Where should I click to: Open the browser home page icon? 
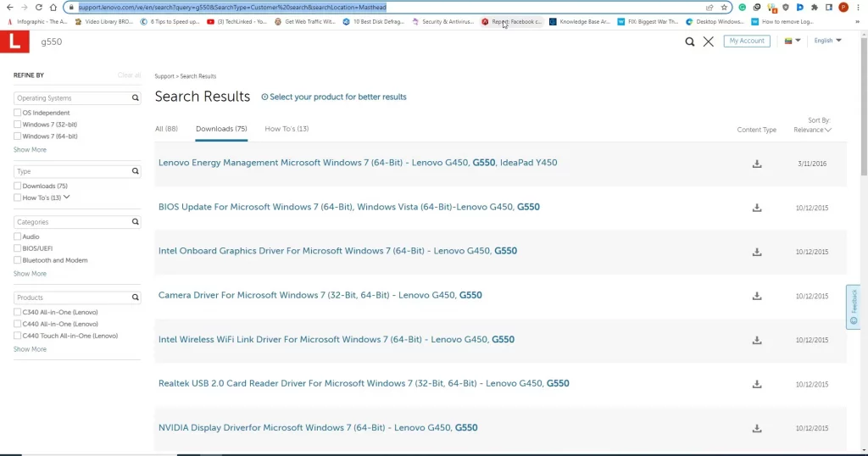click(x=53, y=7)
